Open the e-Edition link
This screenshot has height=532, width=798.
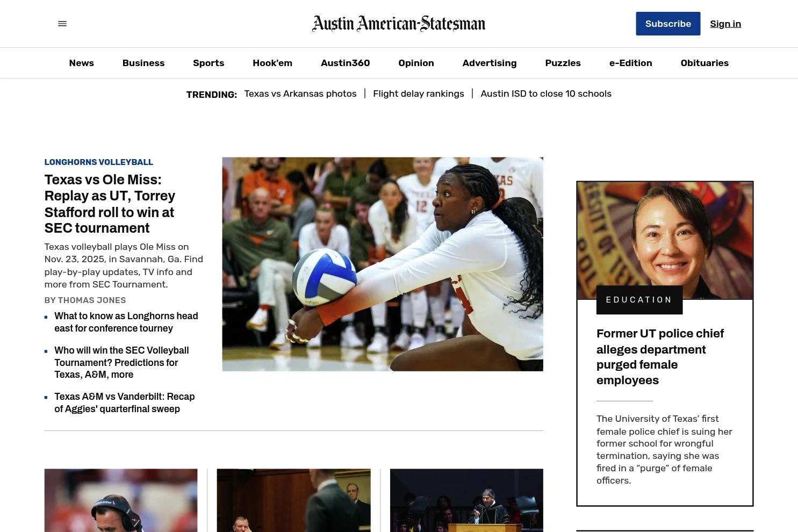(631, 63)
